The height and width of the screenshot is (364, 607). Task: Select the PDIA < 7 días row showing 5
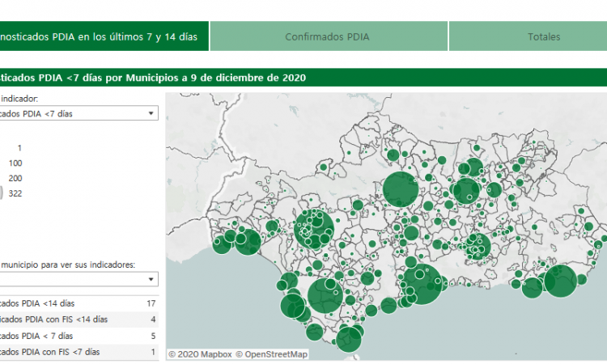[x=79, y=336]
